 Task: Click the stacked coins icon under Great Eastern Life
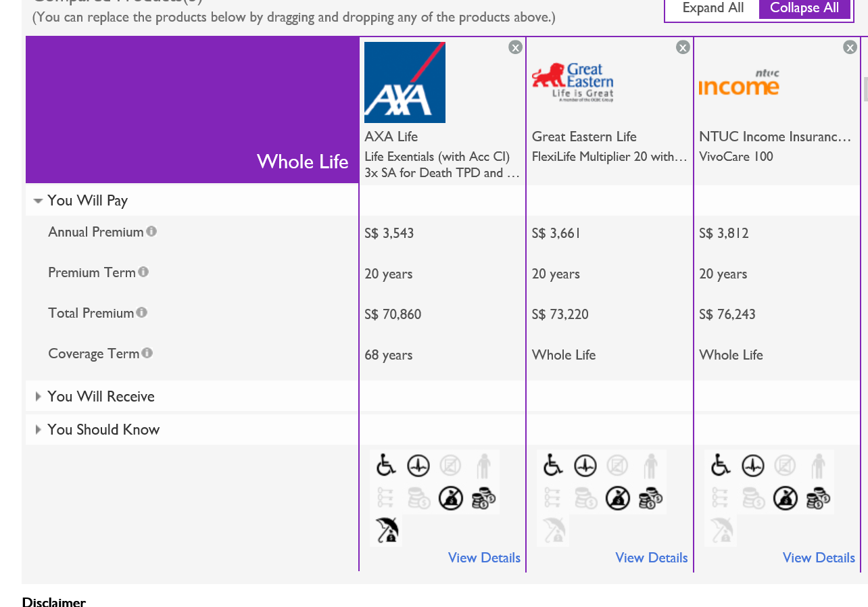tap(650, 498)
